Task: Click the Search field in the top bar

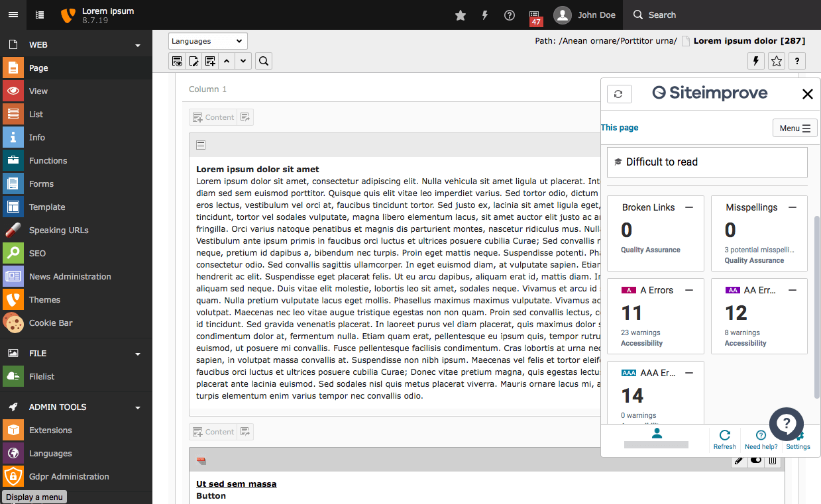Action: [663, 15]
